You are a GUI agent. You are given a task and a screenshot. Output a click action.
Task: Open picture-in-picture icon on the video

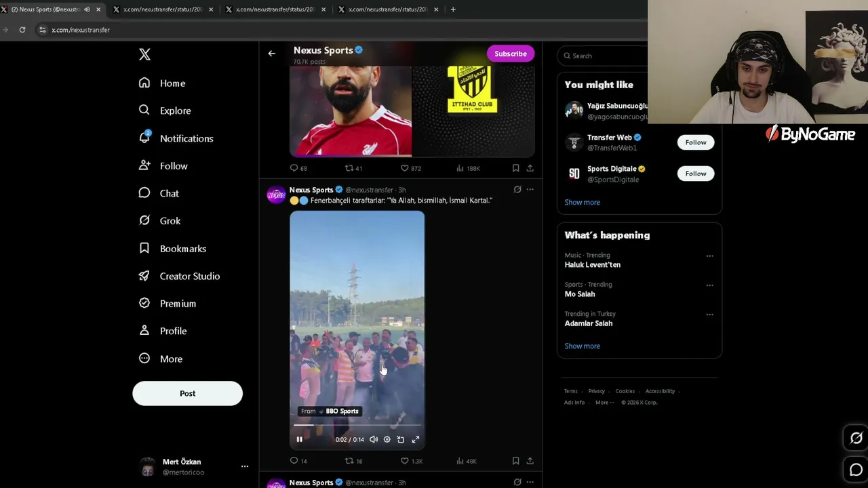click(x=401, y=439)
